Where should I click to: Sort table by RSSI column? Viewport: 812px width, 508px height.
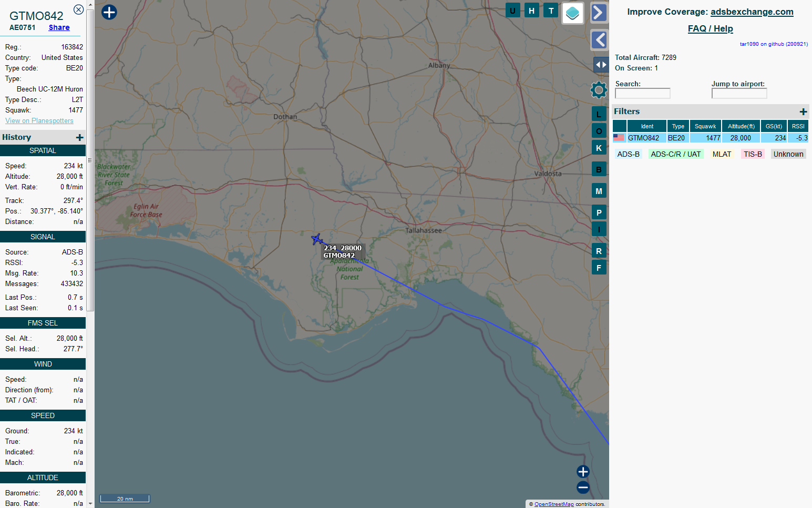pyautogui.click(x=798, y=126)
